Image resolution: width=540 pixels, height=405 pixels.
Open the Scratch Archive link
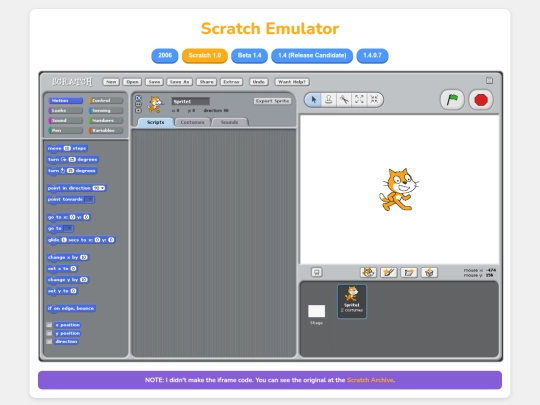coord(370,380)
